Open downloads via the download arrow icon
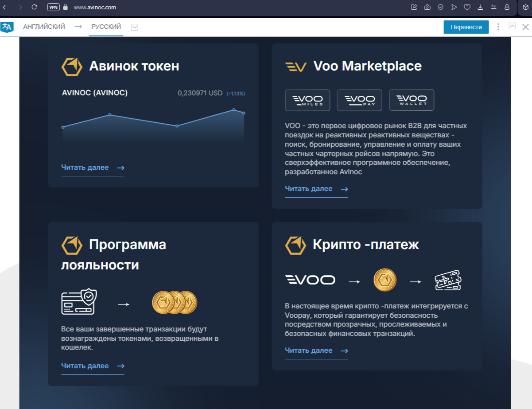The width and height of the screenshot is (532, 409). click(x=480, y=7)
